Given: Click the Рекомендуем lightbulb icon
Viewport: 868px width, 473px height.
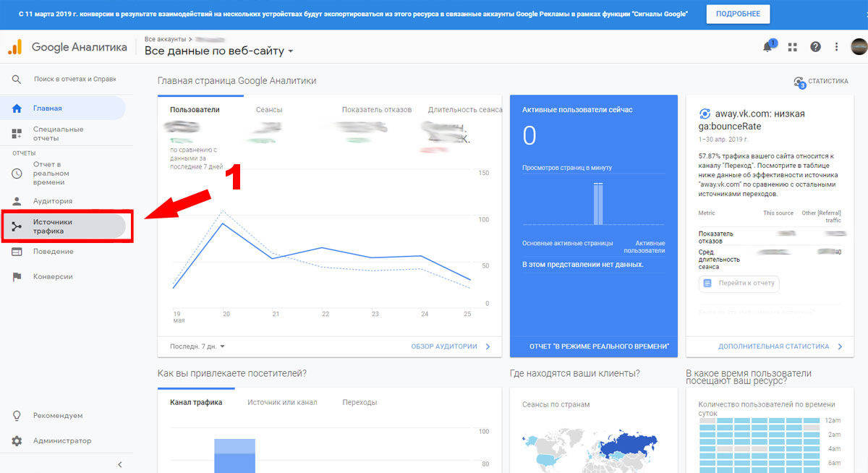Looking at the screenshot, I should (x=17, y=416).
